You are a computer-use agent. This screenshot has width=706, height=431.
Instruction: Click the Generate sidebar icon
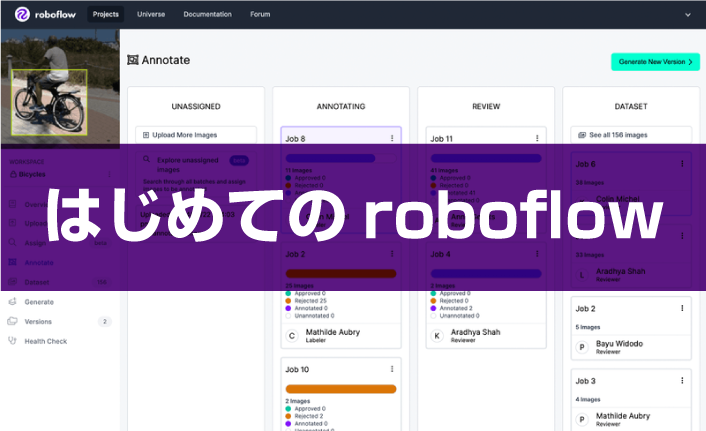pos(13,302)
